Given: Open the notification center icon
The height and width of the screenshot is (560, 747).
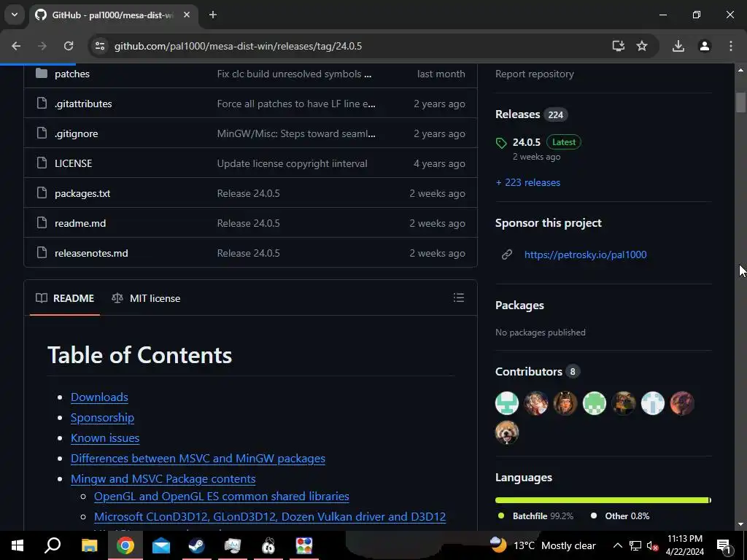Looking at the screenshot, I should click(x=724, y=545).
